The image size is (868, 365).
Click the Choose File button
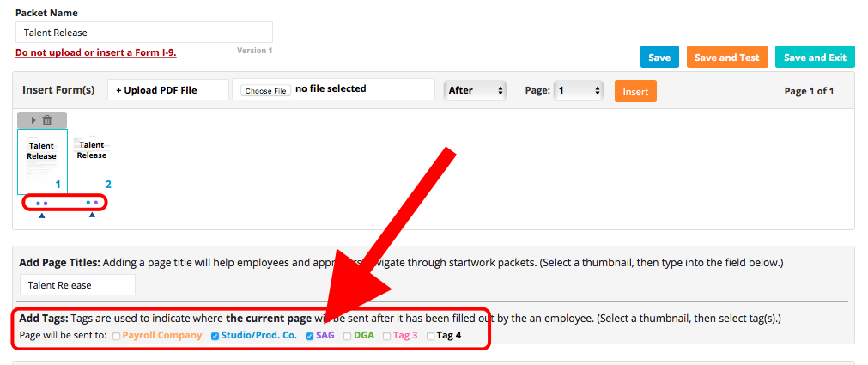[265, 90]
